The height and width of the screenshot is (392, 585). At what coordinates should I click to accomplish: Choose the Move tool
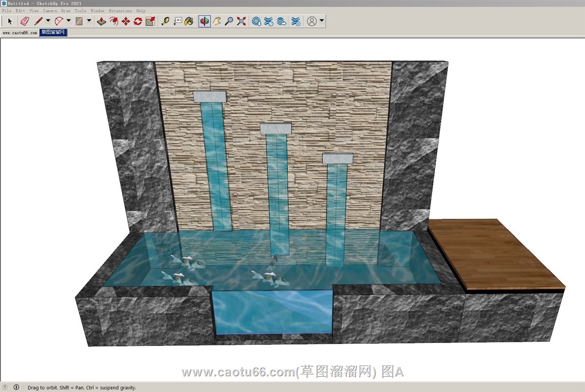(126, 21)
